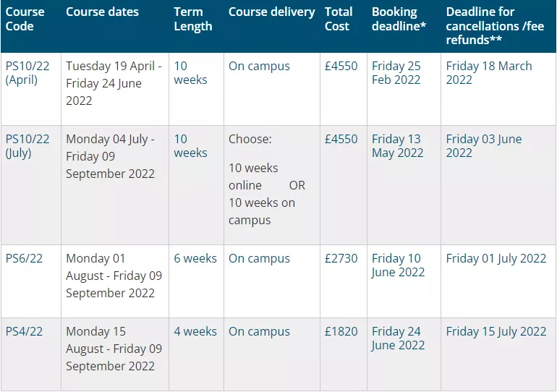This screenshot has width=557, height=392.
Task: Click the 6 weeks term length cell
Action: [x=195, y=259]
